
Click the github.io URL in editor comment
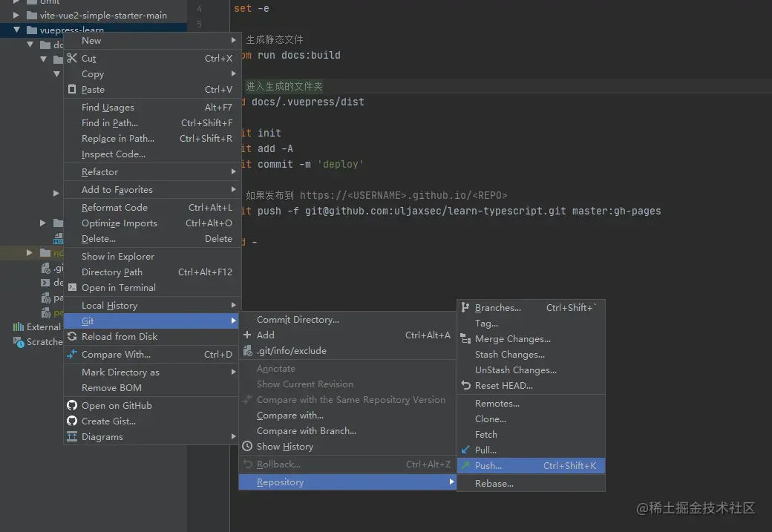(x=403, y=195)
